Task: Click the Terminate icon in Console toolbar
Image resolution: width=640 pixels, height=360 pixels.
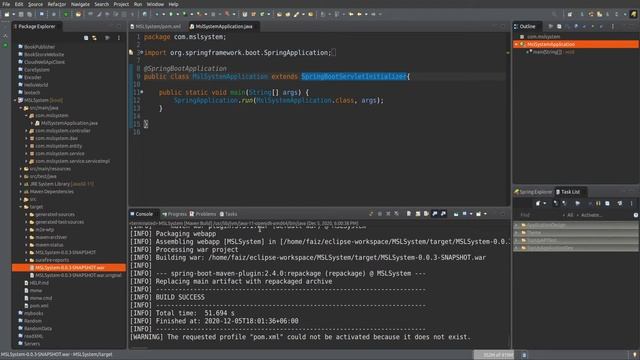Action: coord(380,214)
